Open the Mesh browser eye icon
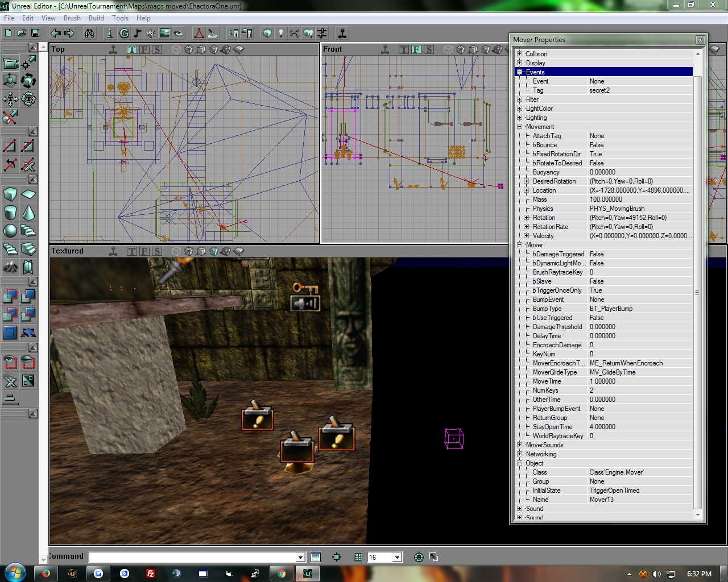This screenshot has height=582, width=728. pos(179,33)
